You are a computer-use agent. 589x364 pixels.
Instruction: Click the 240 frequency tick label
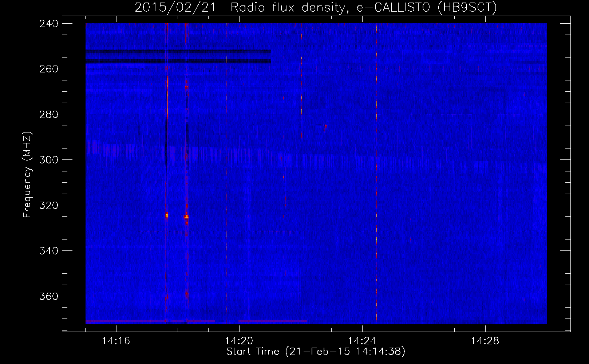(48, 23)
